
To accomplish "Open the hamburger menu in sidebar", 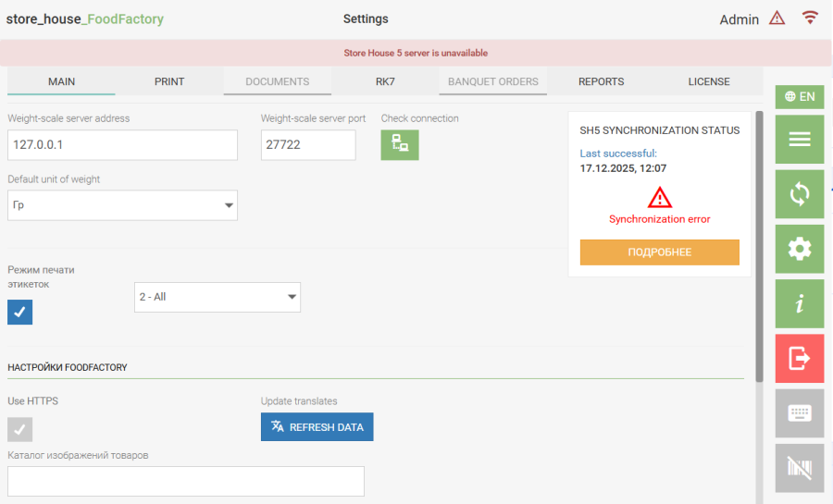I will click(799, 140).
